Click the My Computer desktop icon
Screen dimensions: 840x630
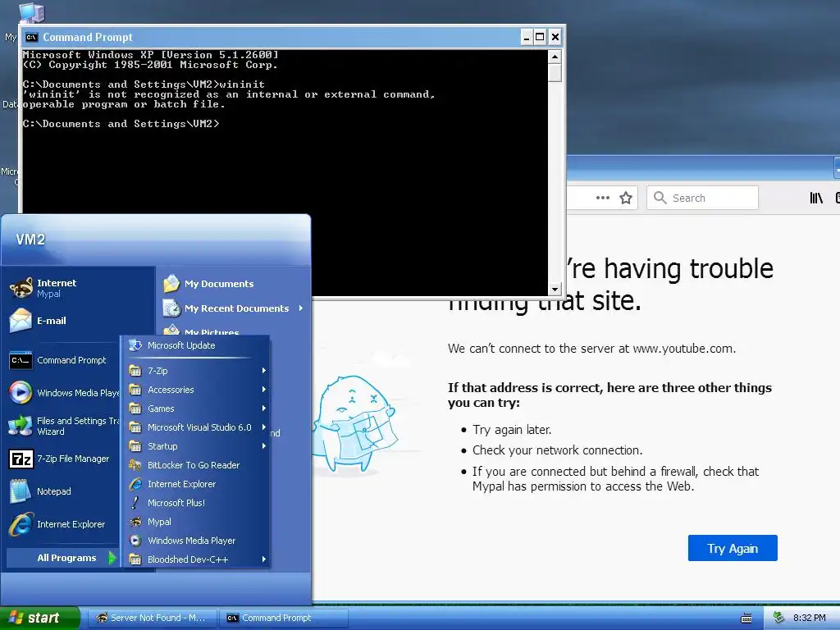(x=31, y=13)
